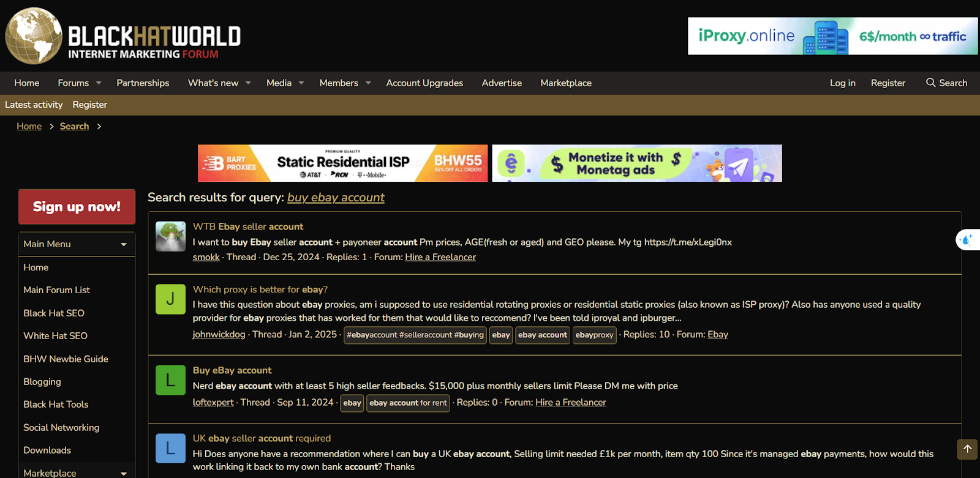980x478 pixels.
Task: Open White Hat SEO in sidebar
Action: click(55, 336)
